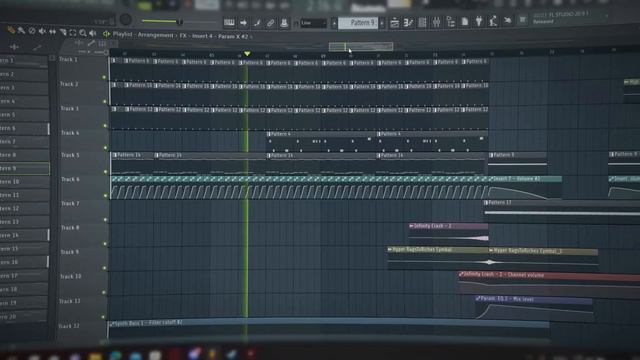
Task: Mute Track 1 with its green LED
Action: tap(104, 77)
